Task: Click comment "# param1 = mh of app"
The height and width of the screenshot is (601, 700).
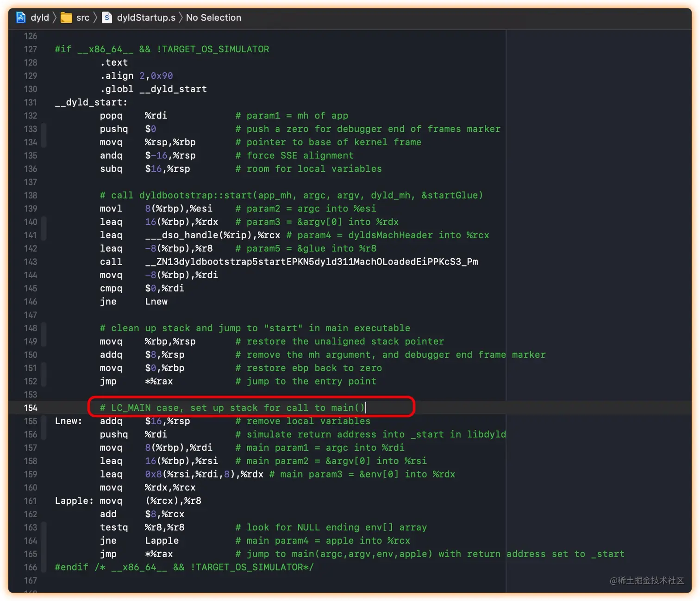Action: (x=292, y=116)
